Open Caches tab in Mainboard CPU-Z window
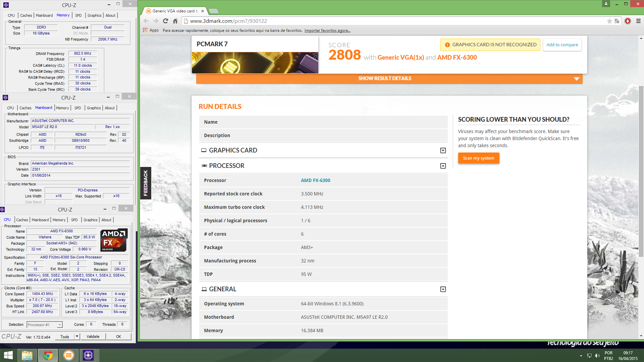This screenshot has height=362, width=644. click(x=25, y=108)
